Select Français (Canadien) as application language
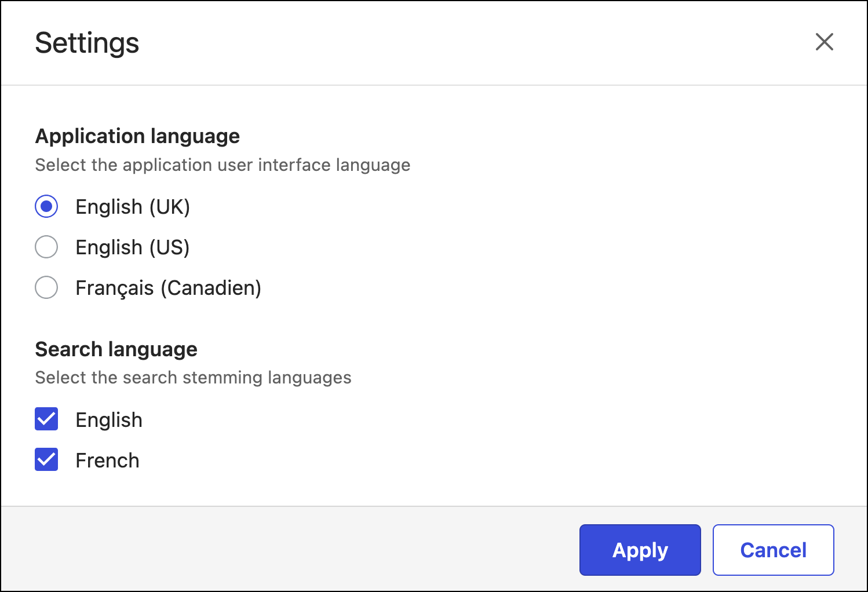The height and width of the screenshot is (592, 868). [46, 287]
